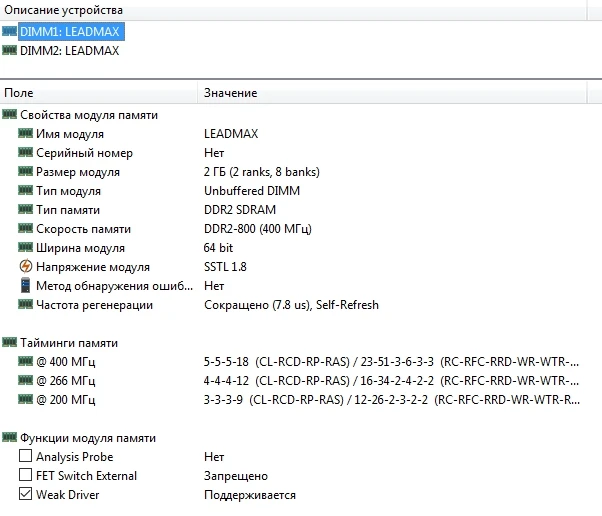This screenshot has height=516, width=602.
Task: Click the DDR2-800 (400 МГц) value
Action: point(258,229)
